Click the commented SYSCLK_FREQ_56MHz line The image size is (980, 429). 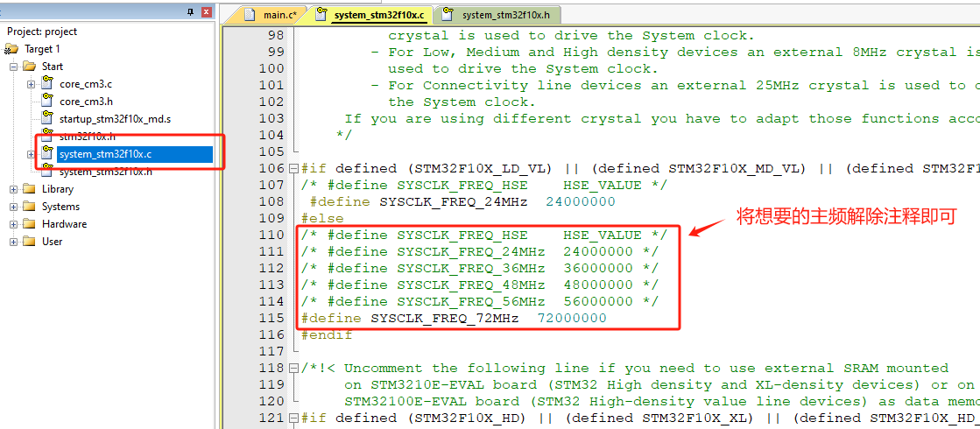480,301
